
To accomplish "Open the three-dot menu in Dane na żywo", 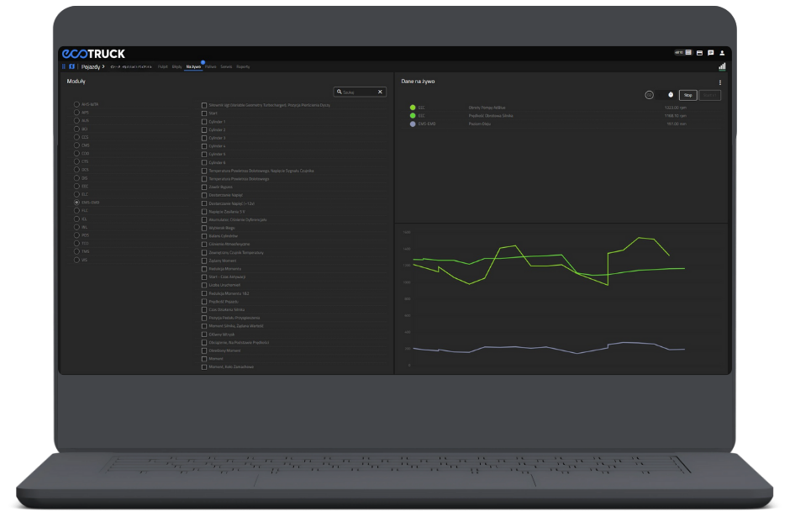I will click(x=720, y=82).
